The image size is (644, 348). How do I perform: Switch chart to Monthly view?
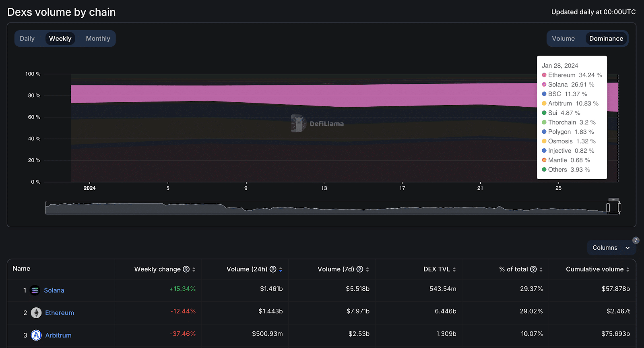pos(98,39)
